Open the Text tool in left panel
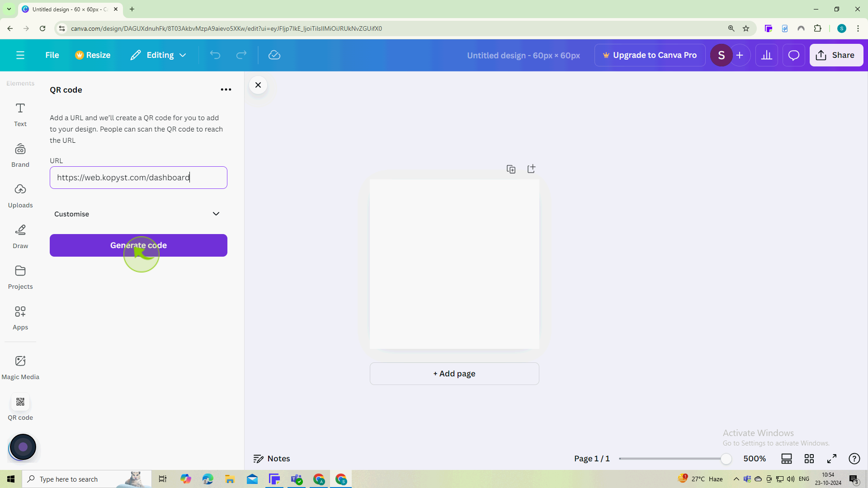868x488 pixels. [20, 114]
